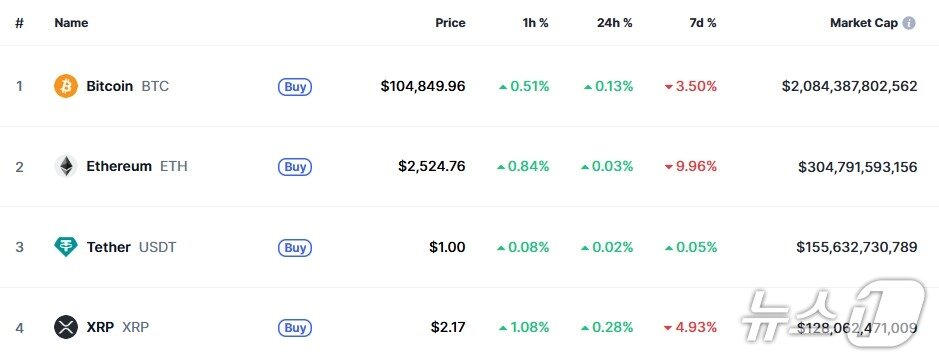Click the XRP black logo icon
Image resolution: width=939 pixels, height=361 pixels.
[66, 327]
